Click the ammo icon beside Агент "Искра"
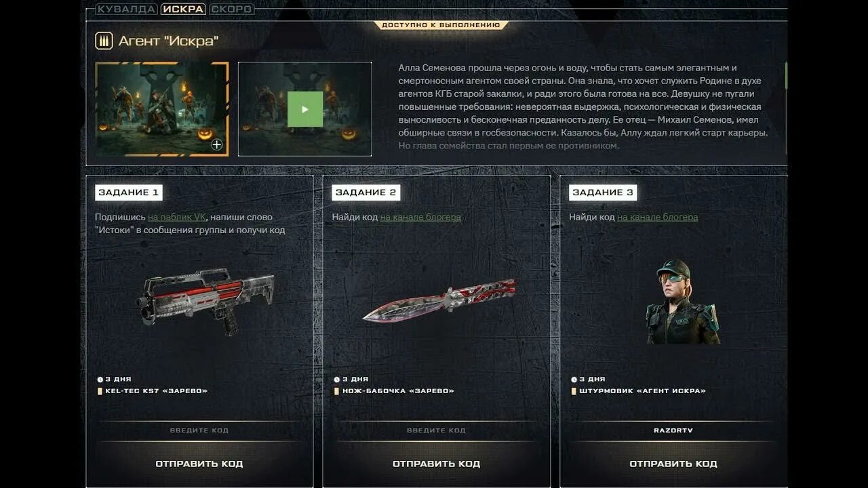 click(104, 41)
